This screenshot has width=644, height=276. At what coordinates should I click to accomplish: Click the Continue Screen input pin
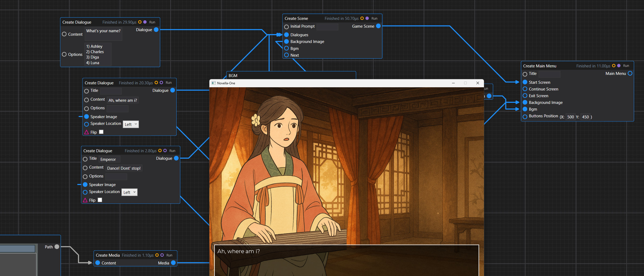pos(525,89)
